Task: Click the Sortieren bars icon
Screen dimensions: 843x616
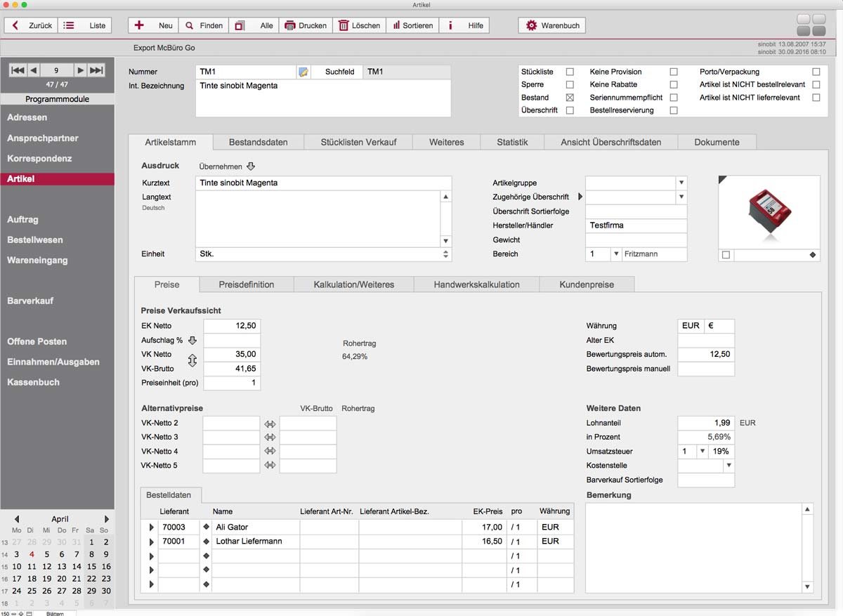Action: click(x=396, y=25)
